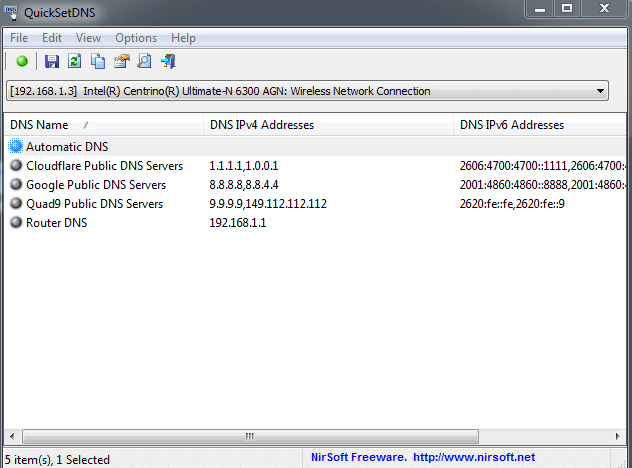Click the green Set Active DNS icon
The height and width of the screenshot is (468, 632).
21,62
